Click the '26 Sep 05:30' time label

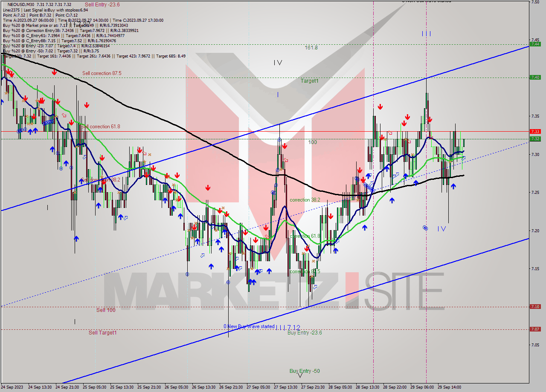point(176,387)
